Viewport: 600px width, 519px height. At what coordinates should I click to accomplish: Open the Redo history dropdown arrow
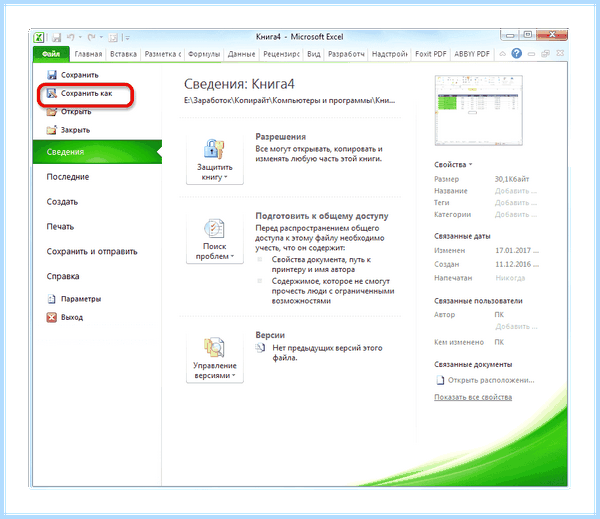(x=101, y=37)
